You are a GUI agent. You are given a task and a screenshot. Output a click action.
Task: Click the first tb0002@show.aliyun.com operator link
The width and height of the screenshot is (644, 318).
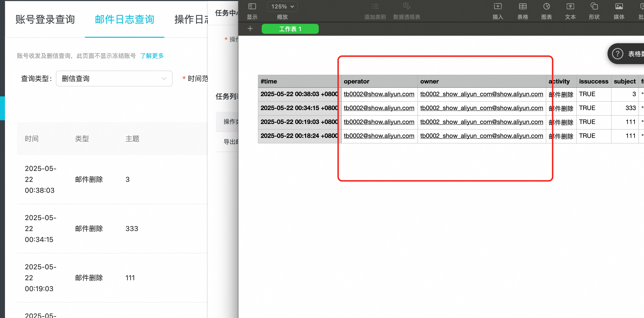(379, 94)
